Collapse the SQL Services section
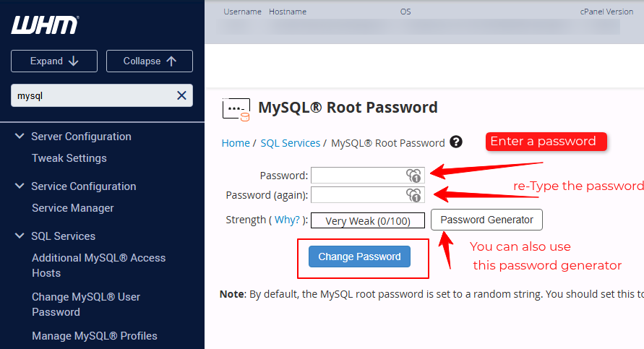The height and width of the screenshot is (349, 644). 20,236
